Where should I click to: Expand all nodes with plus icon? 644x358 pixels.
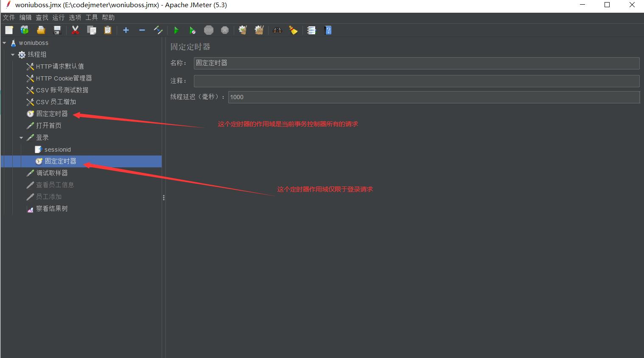(126, 30)
